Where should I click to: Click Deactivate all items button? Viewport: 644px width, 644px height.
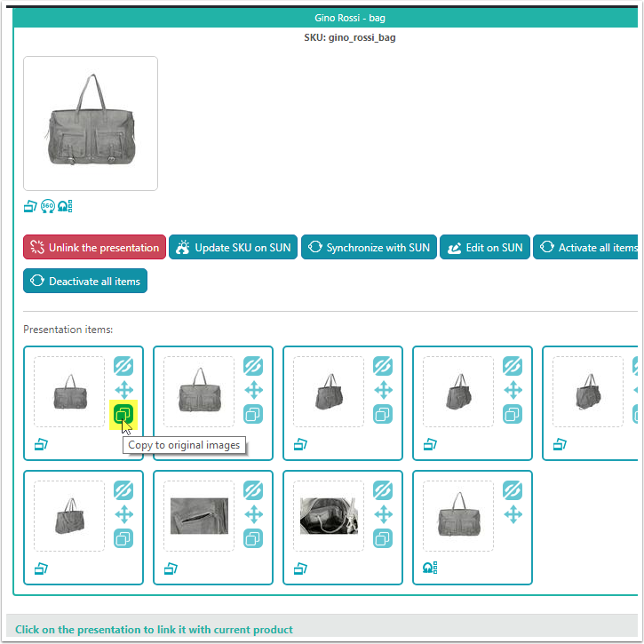pyautogui.click(x=85, y=281)
